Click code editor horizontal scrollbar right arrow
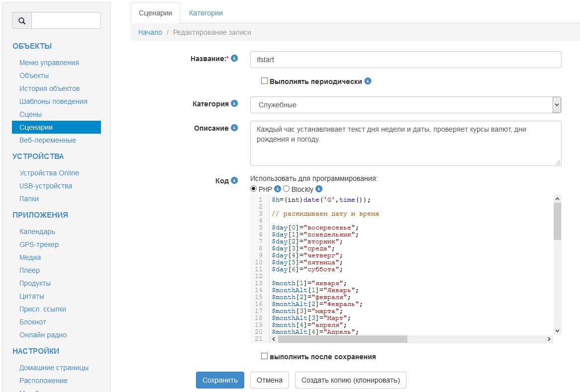Viewport: 580px width, 392px height. coord(549,339)
